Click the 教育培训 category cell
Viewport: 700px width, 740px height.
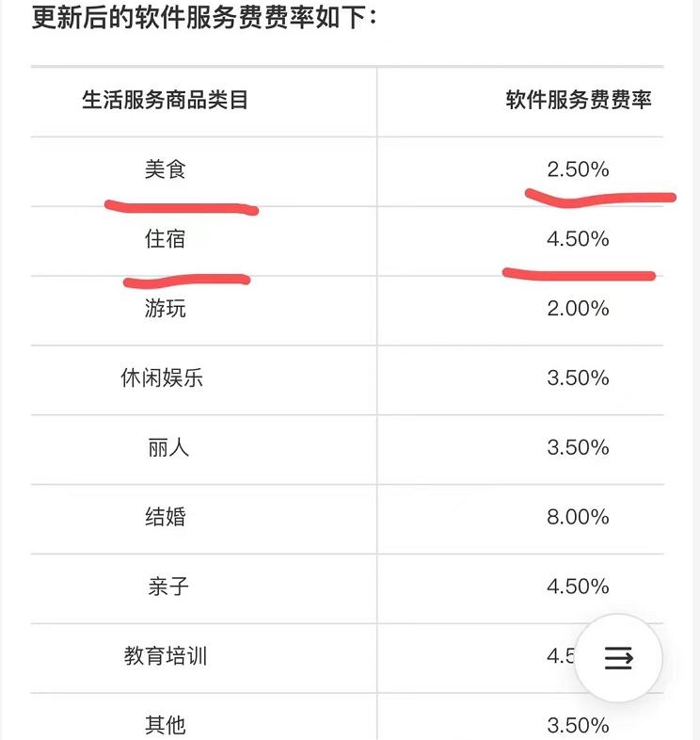165,656
